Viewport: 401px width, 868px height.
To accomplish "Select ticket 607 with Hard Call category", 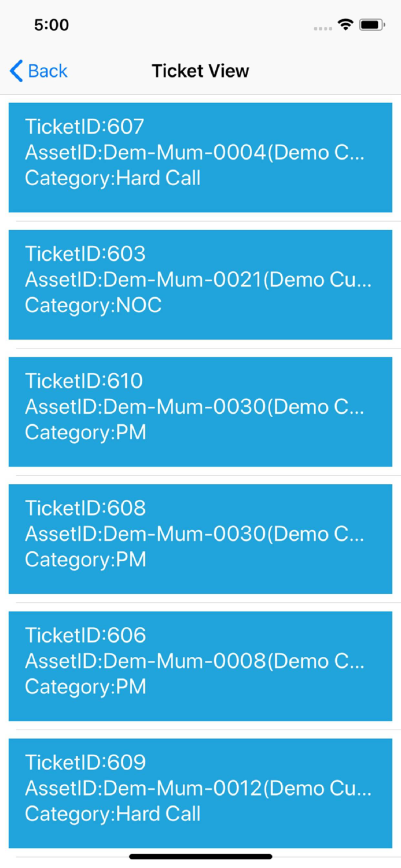I will tap(200, 157).
